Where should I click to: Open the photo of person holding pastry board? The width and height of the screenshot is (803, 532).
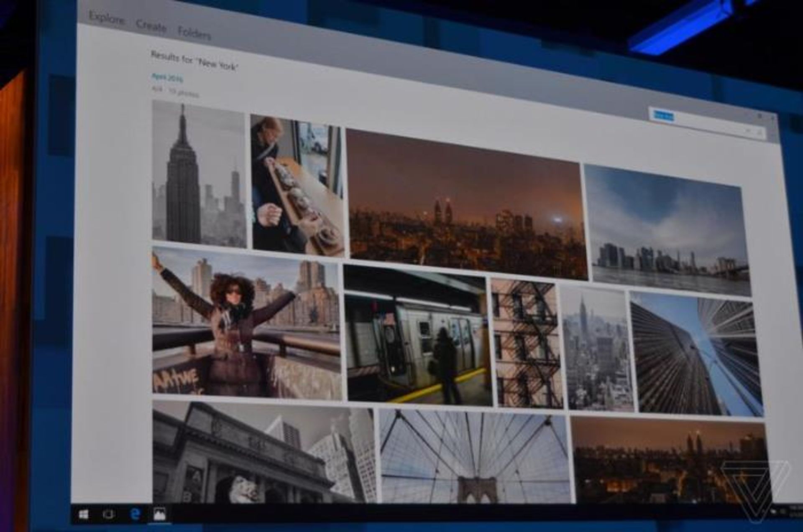[x=297, y=186]
